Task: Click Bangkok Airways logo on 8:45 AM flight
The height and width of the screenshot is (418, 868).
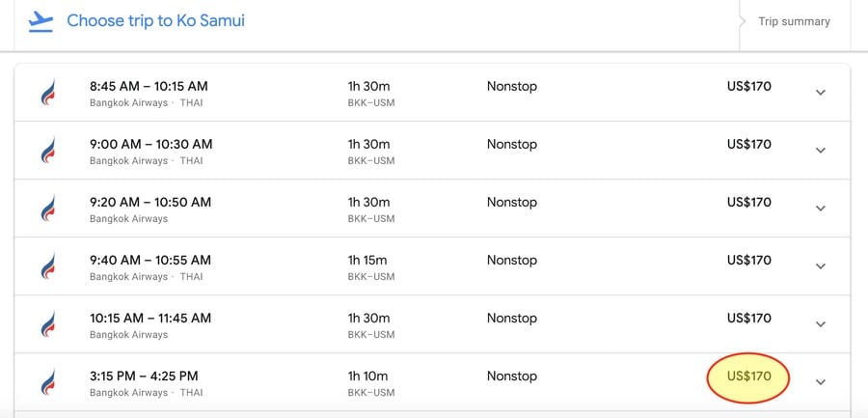Action: 48,92
